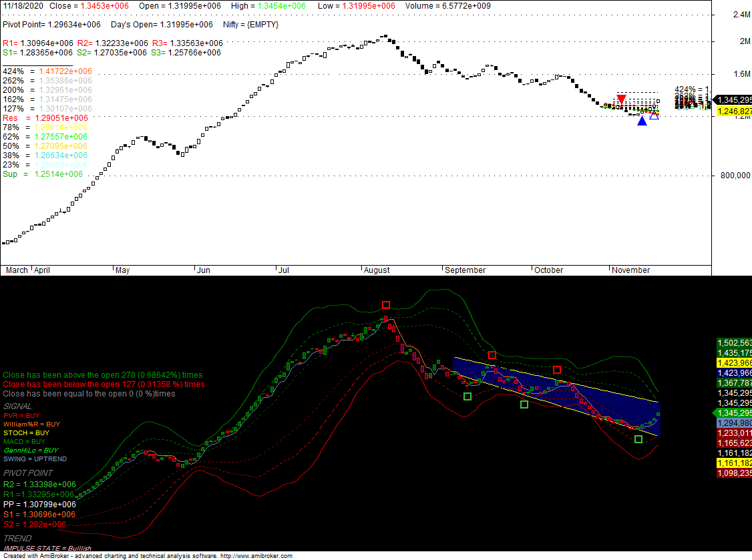Select the red square above the August peak
752x560 pixels.
point(386,305)
